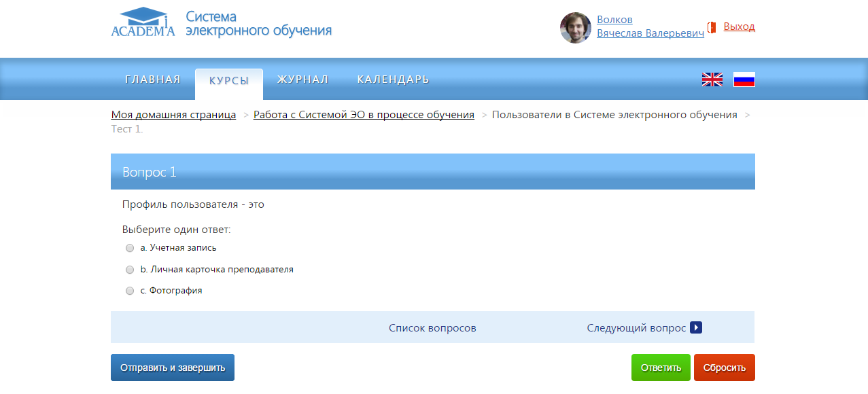Click the Выберите один ответ prompt
868x394 pixels.
tap(177, 230)
